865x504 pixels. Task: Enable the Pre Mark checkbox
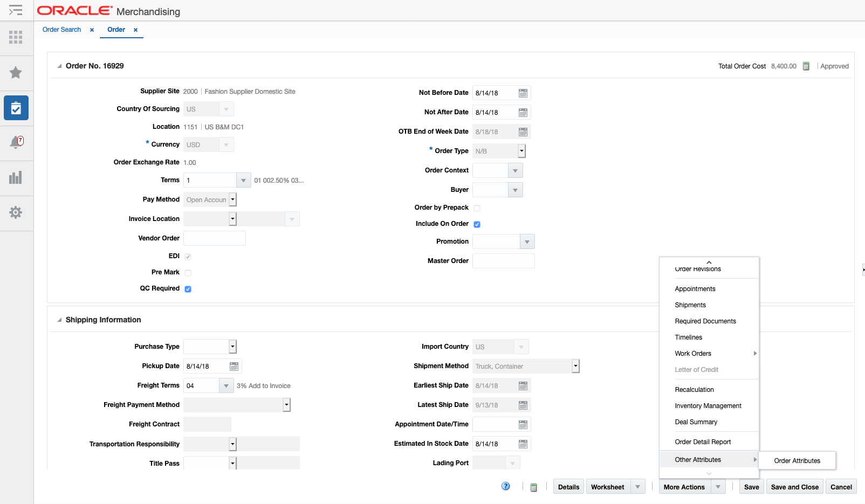point(188,273)
